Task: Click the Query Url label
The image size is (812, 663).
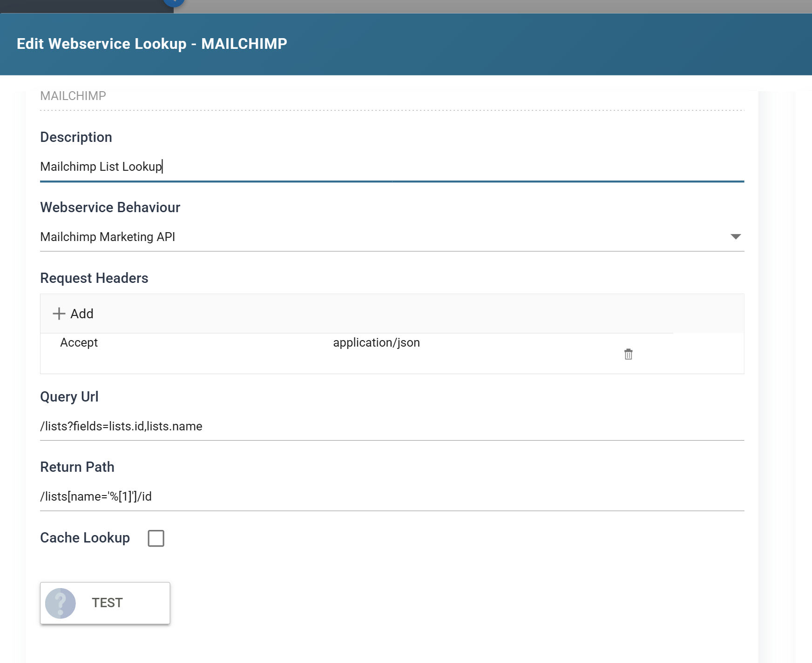Action: [69, 396]
